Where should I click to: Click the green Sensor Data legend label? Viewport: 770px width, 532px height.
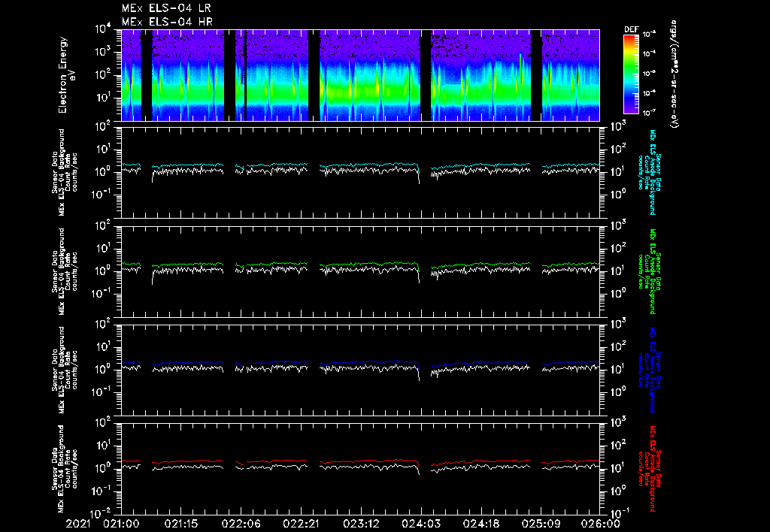point(649,271)
